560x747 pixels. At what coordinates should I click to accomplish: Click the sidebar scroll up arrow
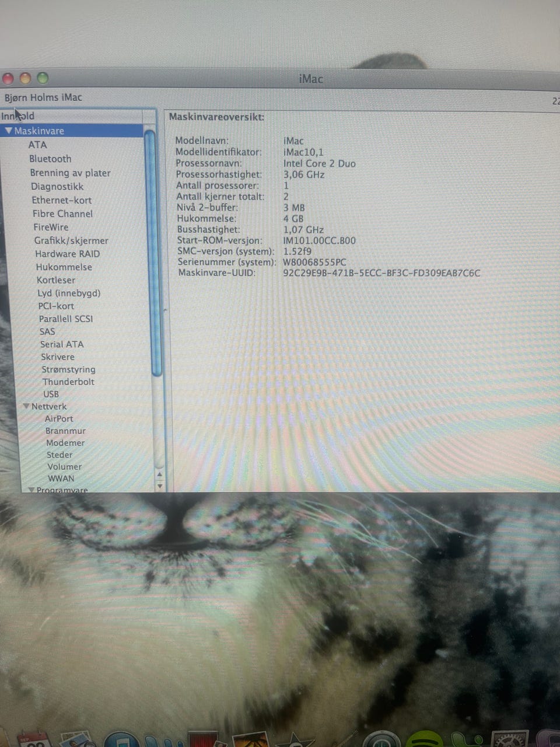(159, 474)
